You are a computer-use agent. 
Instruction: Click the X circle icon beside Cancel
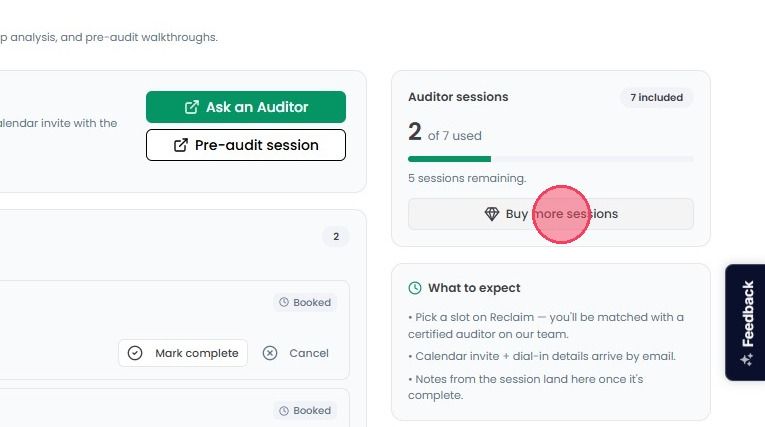[x=270, y=353]
